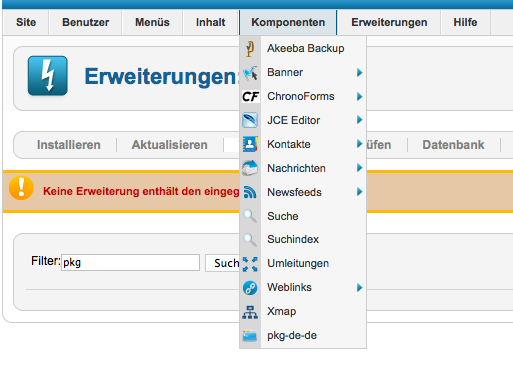Expand the Newsfeeds submenu arrow
This screenshot has width=513, height=388.
(359, 192)
